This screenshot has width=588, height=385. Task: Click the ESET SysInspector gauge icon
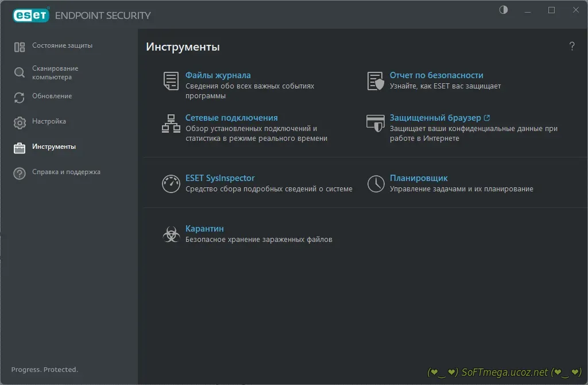click(171, 184)
